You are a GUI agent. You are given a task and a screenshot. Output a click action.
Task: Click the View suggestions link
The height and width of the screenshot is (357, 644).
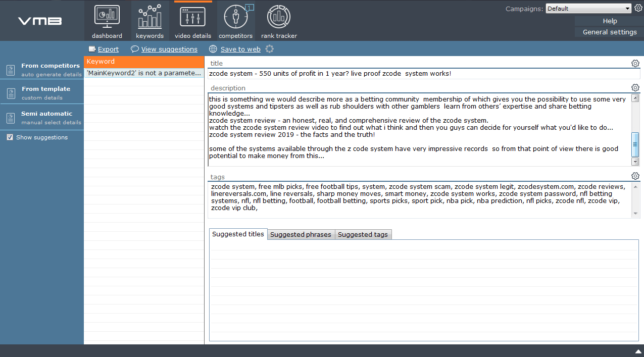click(169, 49)
